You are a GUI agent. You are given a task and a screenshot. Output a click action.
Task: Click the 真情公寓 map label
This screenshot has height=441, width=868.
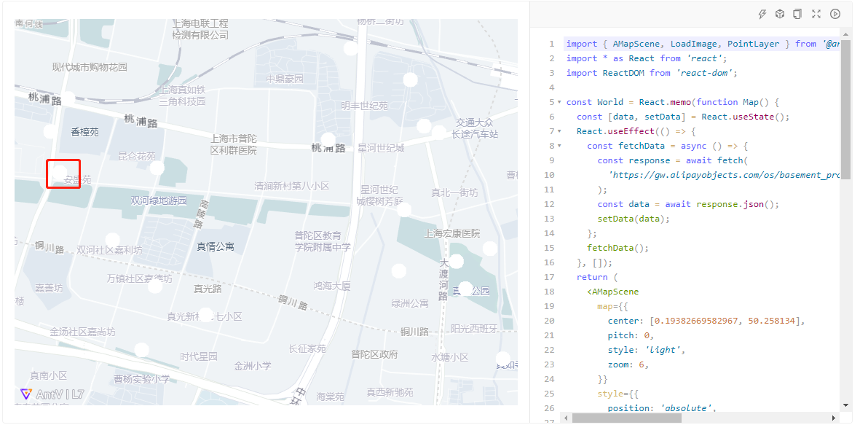[x=216, y=246]
